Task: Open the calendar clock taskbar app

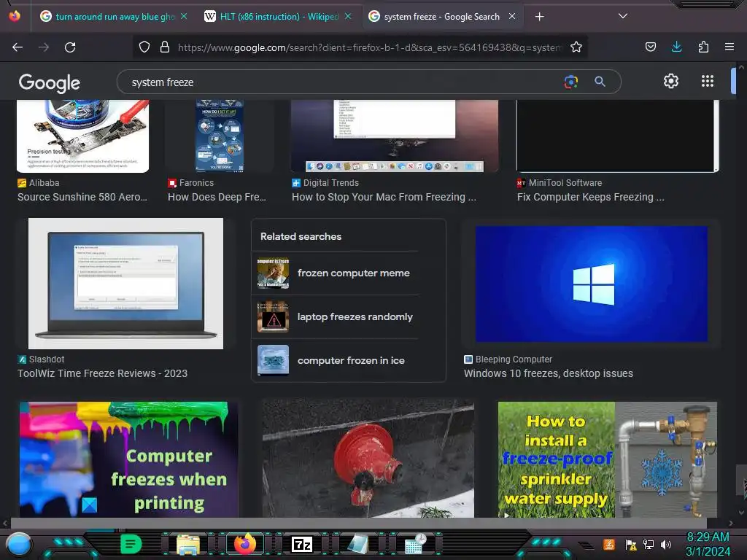Action: pyautogui.click(x=415, y=544)
